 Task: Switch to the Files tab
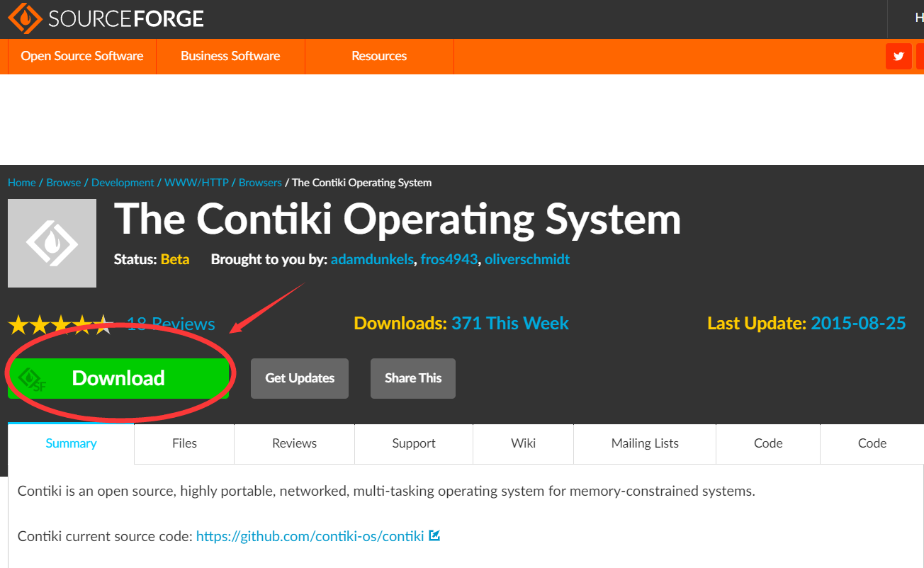click(184, 443)
